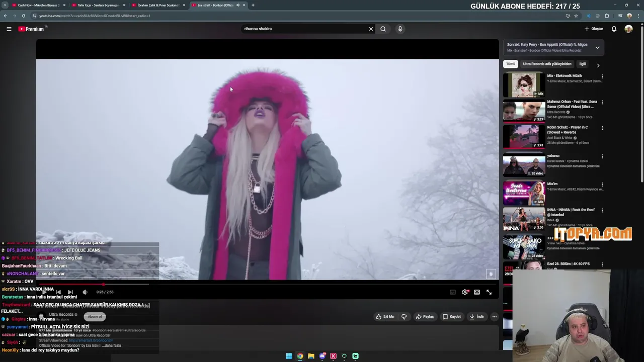Open options for the Mahmut Orhan video

click(602, 103)
